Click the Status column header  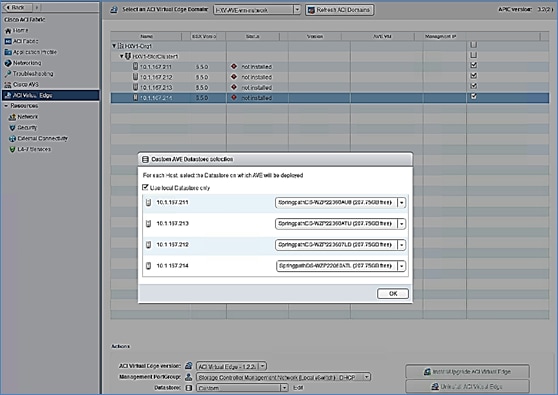252,36
